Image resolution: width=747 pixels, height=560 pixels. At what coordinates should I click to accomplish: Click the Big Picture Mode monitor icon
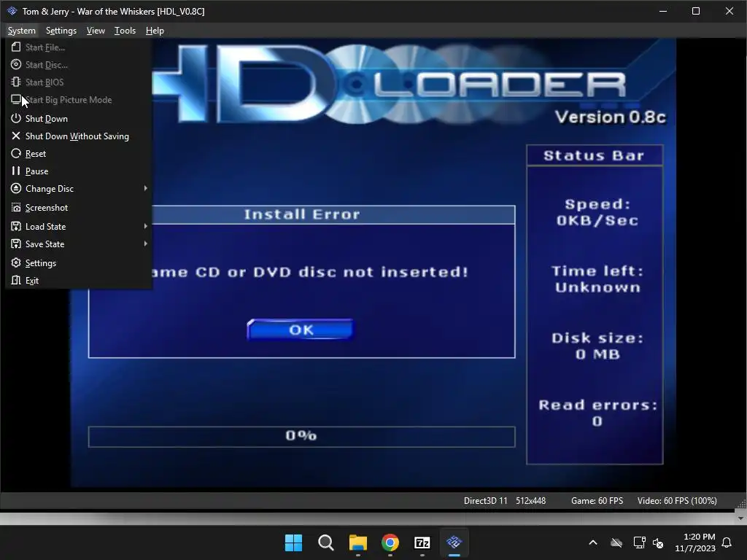point(16,99)
